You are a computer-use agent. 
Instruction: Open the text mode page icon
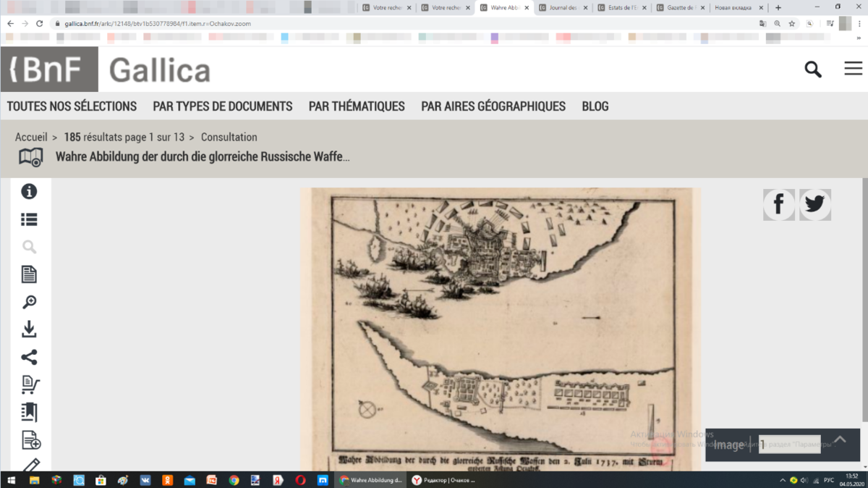29,274
